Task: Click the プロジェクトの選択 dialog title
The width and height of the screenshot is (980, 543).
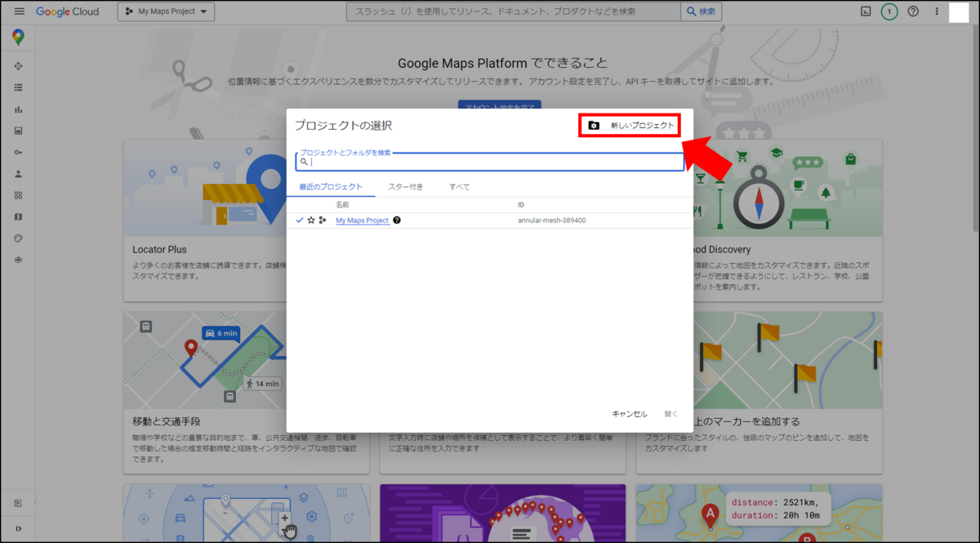Action: [x=343, y=125]
